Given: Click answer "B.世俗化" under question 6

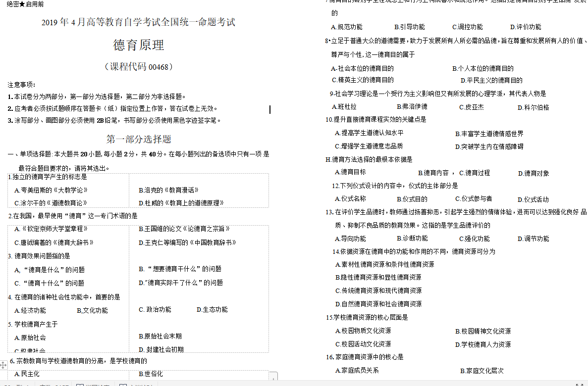Looking at the screenshot, I should tap(151, 374).
